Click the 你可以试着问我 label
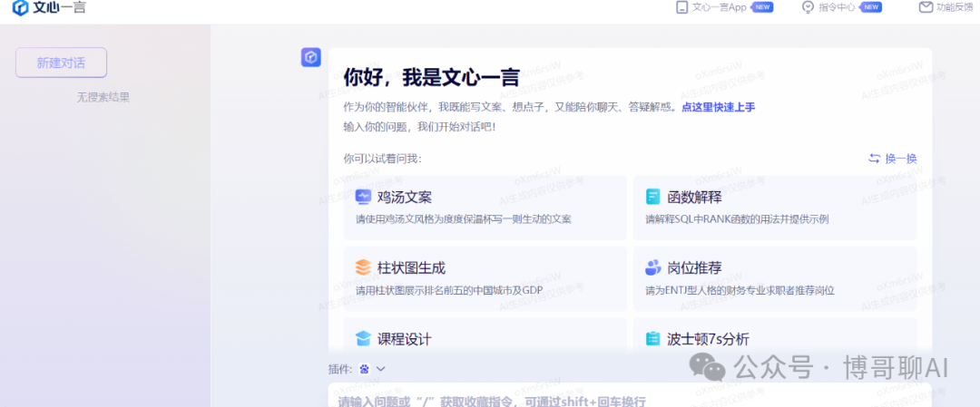Screen dimensions: 980x407 click(383, 159)
